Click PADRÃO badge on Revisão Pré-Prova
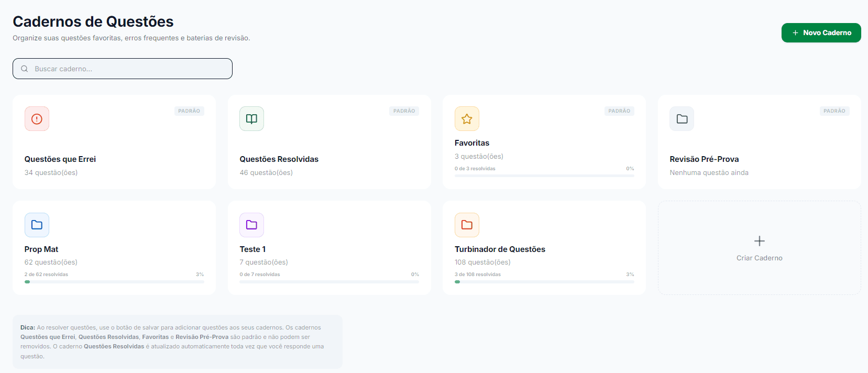 (x=834, y=111)
